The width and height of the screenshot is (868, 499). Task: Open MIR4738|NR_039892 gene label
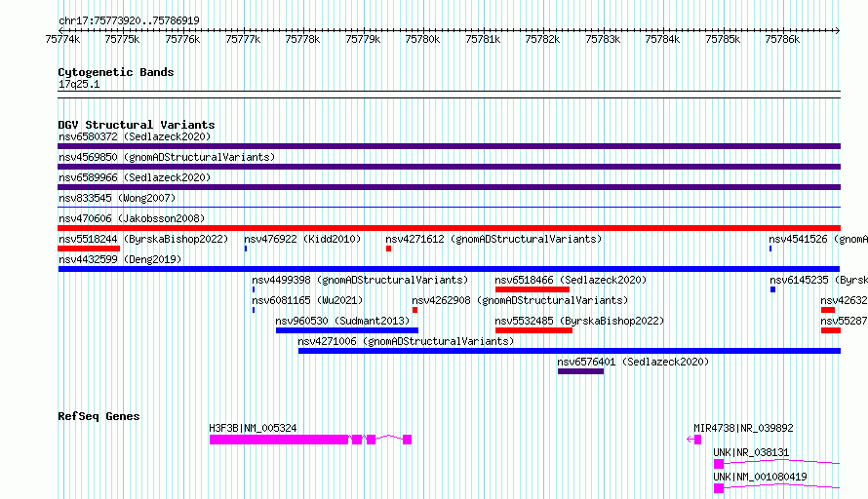pyautogui.click(x=743, y=428)
